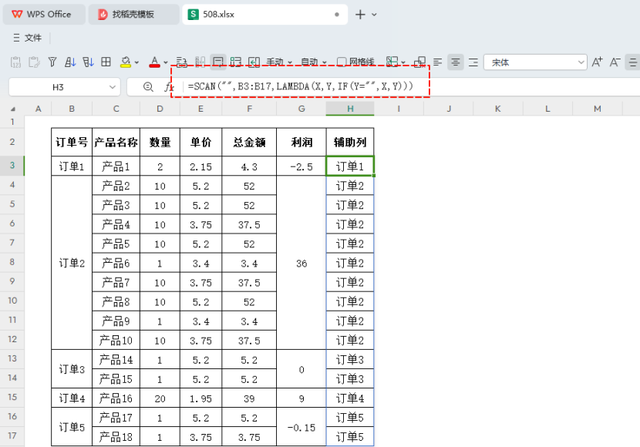This screenshot has width=640, height=447.
Task: Click the split cells icon left of the green-arrow icon
Action: (x=236, y=62)
